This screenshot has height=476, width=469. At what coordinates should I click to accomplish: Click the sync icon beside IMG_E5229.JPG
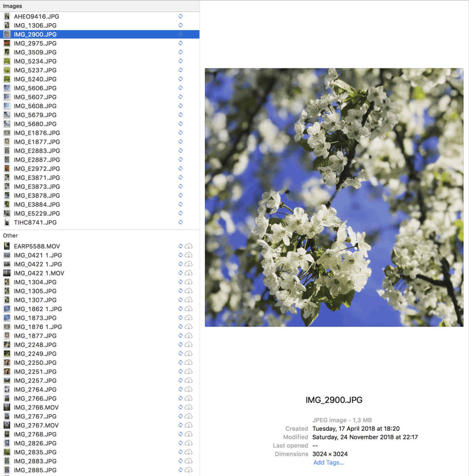180,214
